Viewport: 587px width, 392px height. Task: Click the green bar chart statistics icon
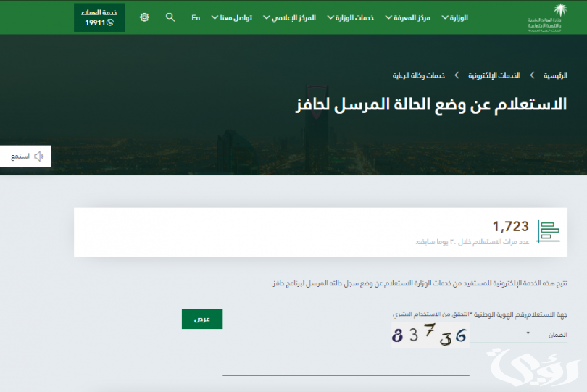pyautogui.click(x=548, y=232)
